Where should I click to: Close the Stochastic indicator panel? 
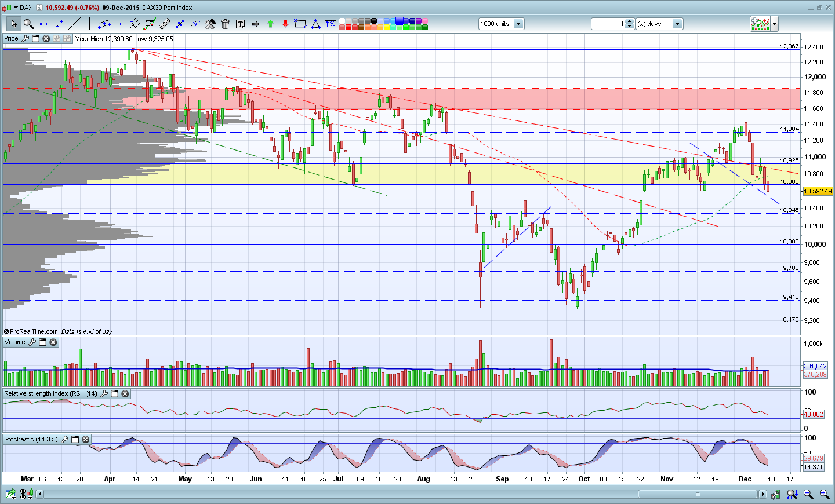86,440
